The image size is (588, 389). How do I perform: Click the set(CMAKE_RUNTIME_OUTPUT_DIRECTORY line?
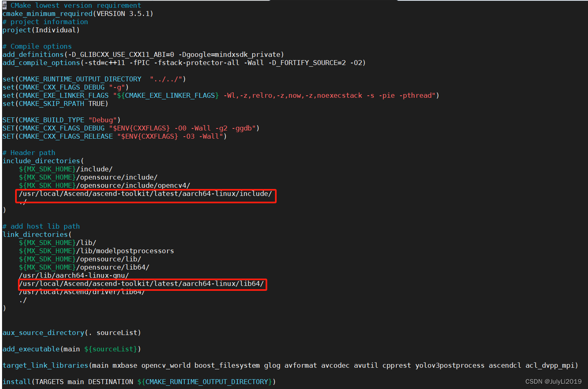coord(94,79)
